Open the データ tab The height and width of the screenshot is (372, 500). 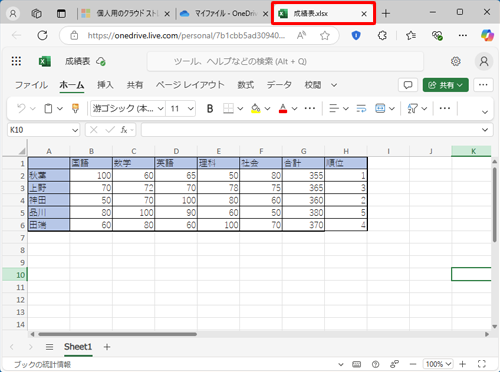279,85
